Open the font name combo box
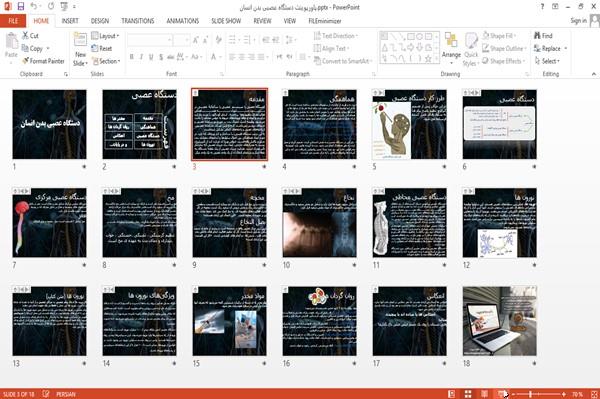The height and width of the screenshot is (399, 600). tap(149, 39)
